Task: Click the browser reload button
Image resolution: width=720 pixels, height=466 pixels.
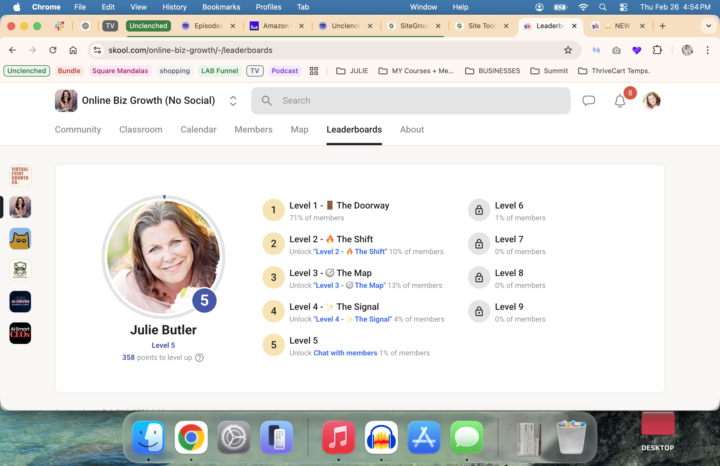Action: 53,49
